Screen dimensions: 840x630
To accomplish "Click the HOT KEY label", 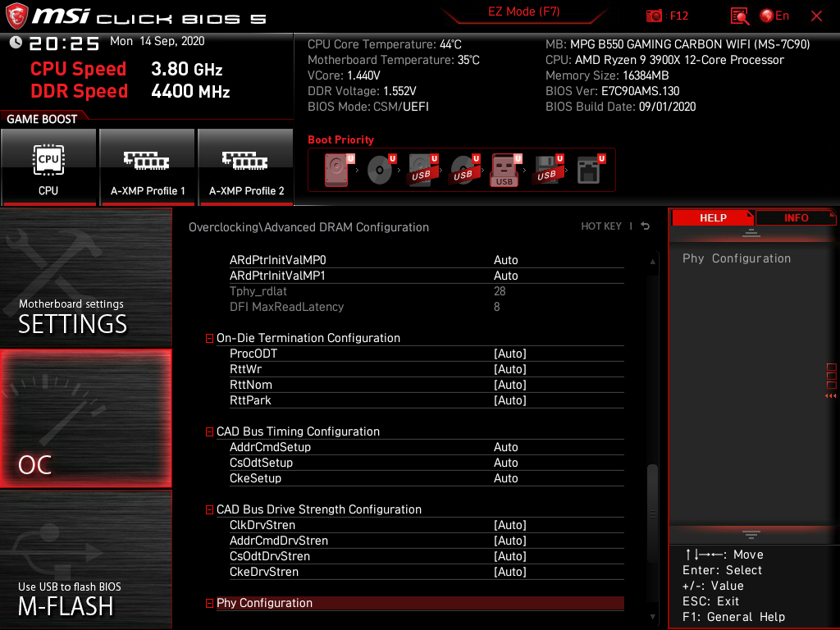I will pyautogui.click(x=601, y=226).
